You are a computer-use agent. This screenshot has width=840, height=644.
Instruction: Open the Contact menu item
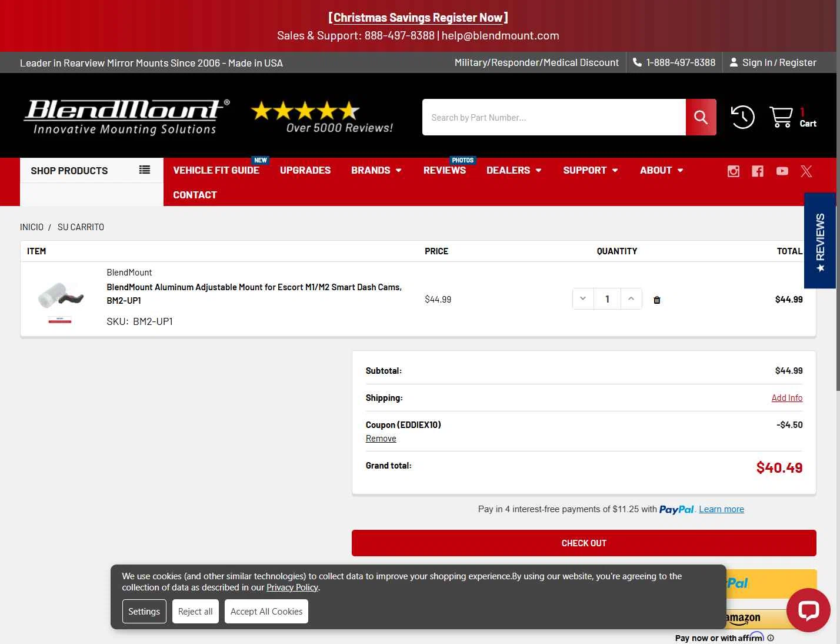(195, 195)
